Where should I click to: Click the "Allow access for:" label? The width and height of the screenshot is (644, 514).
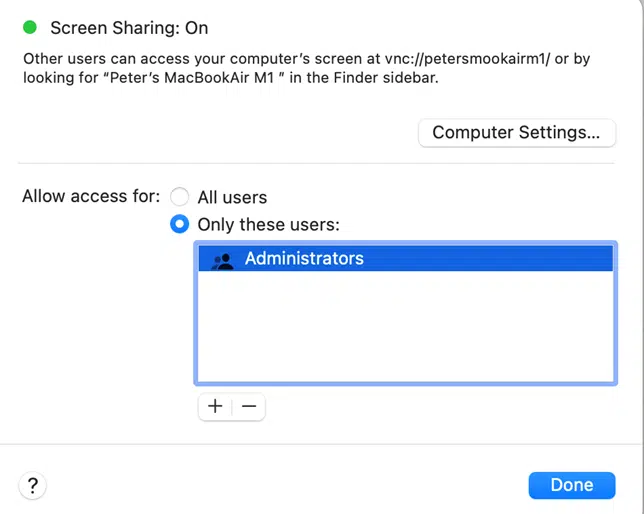[91, 196]
